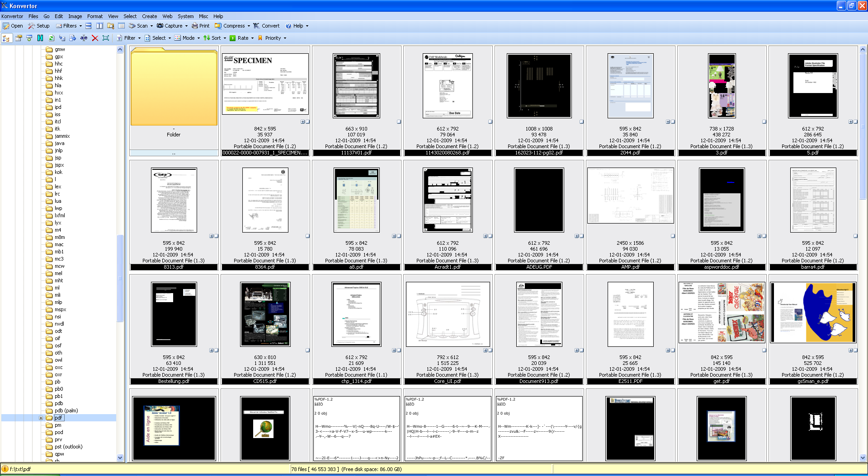Viewport: 868px width, 476px height.
Task: Click the small square icon on CD515.pdf
Action: (307, 350)
